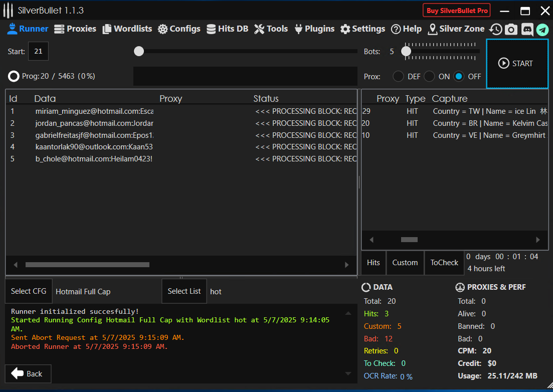Click the history clock icon

(x=495, y=30)
